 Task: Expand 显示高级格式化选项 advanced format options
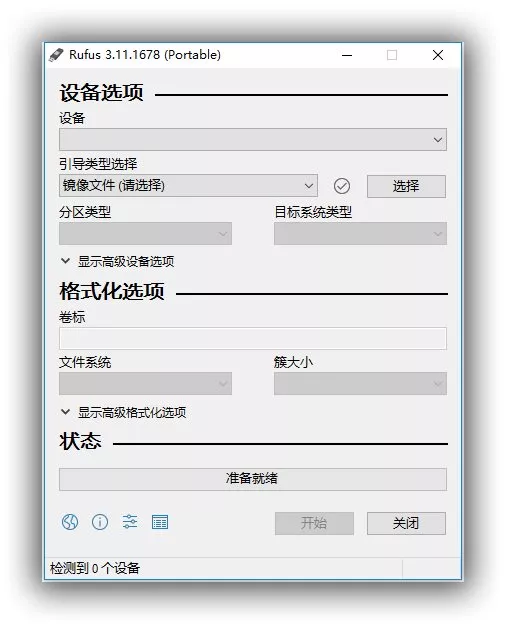[123, 412]
